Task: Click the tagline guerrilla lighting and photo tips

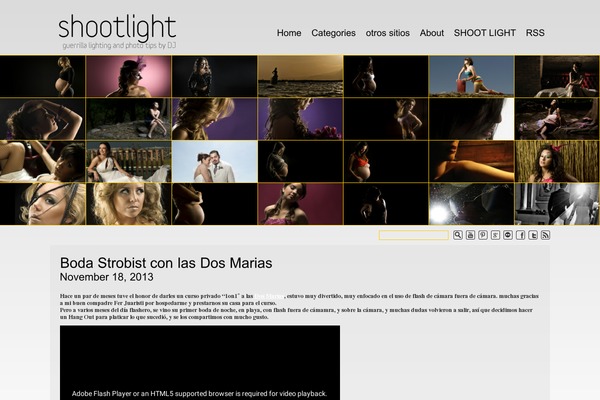Action: (x=119, y=46)
